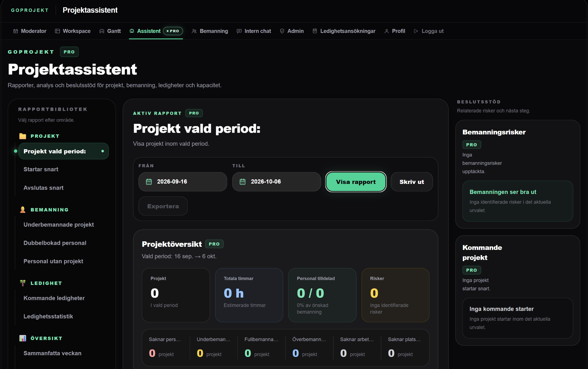
Task: Click the Visa rapport button
Action: pos(356,182)
